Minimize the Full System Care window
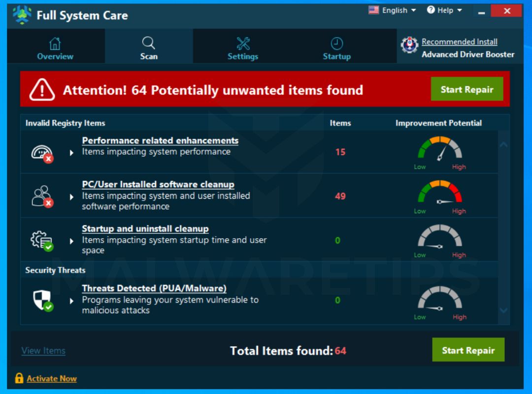 (x=481, y=12)
